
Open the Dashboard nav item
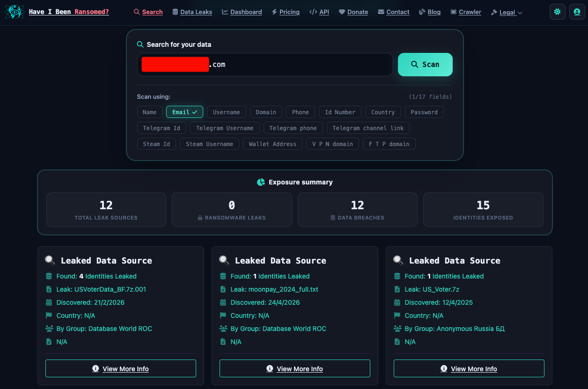coord(242,12)
